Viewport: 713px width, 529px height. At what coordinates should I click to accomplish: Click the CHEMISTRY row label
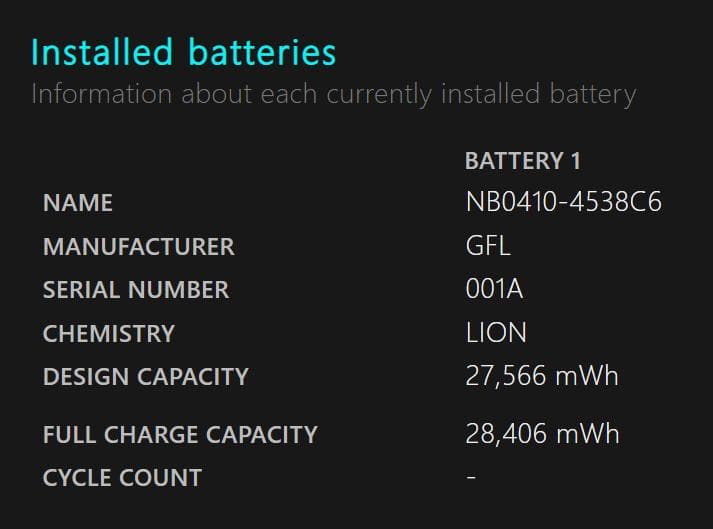pyautogui.click(x=109, y=334)
